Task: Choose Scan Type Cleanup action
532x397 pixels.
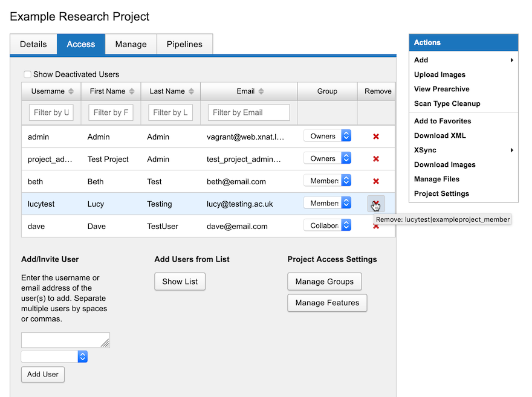Action: (447, 104)
